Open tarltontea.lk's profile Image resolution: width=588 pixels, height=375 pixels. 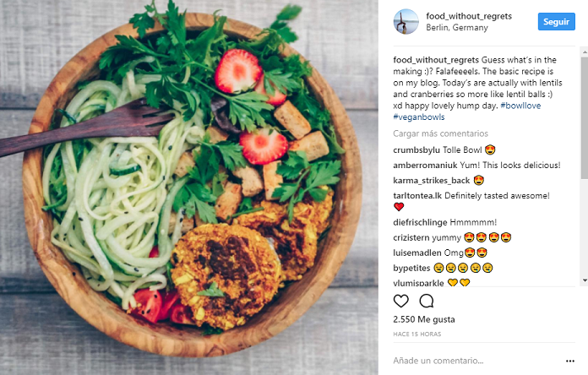coord(417,196)
